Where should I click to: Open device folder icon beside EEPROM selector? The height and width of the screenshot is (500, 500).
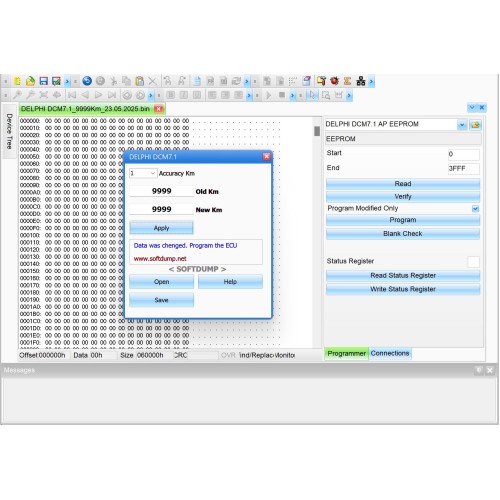pos(475,125)
